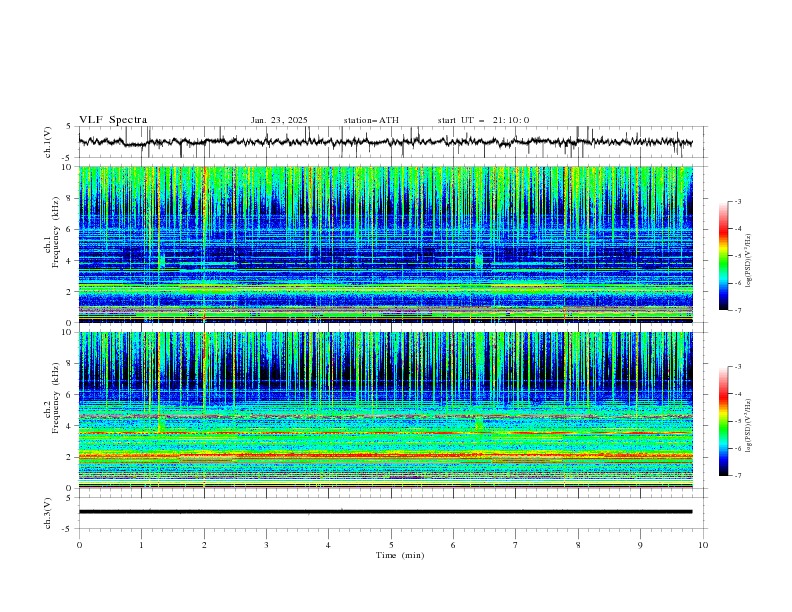This screenshot has width=792, height=612.
Task: Click time axis tick label "10"
Action: 703,545
